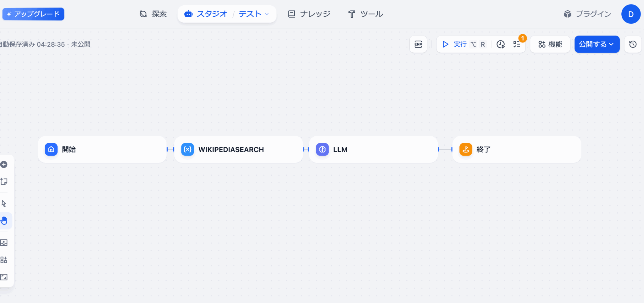Screen dimensions: 644x303
Task: Open the テスト app name dropdown
Action: click(253, 14)
